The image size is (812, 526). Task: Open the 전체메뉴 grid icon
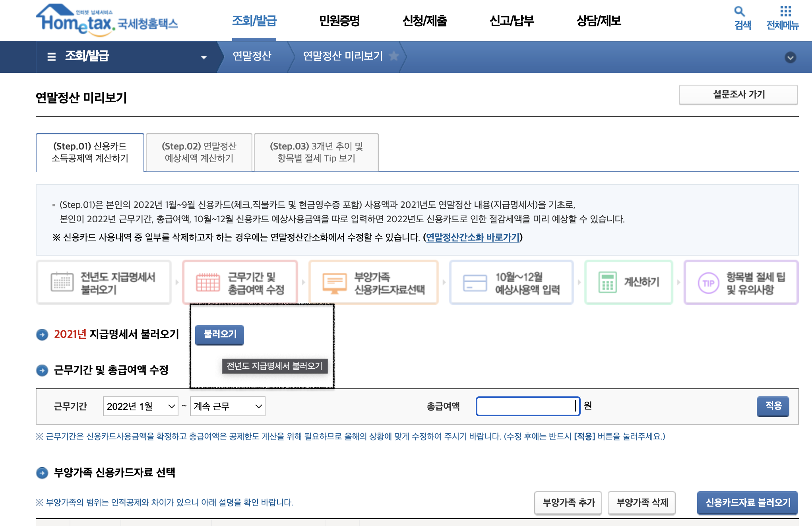pos(785,11)
